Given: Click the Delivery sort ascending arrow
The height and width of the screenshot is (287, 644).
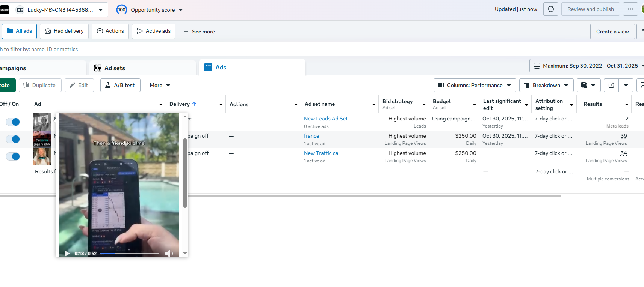Looking at the screenshot, I should tap(194, 104).
